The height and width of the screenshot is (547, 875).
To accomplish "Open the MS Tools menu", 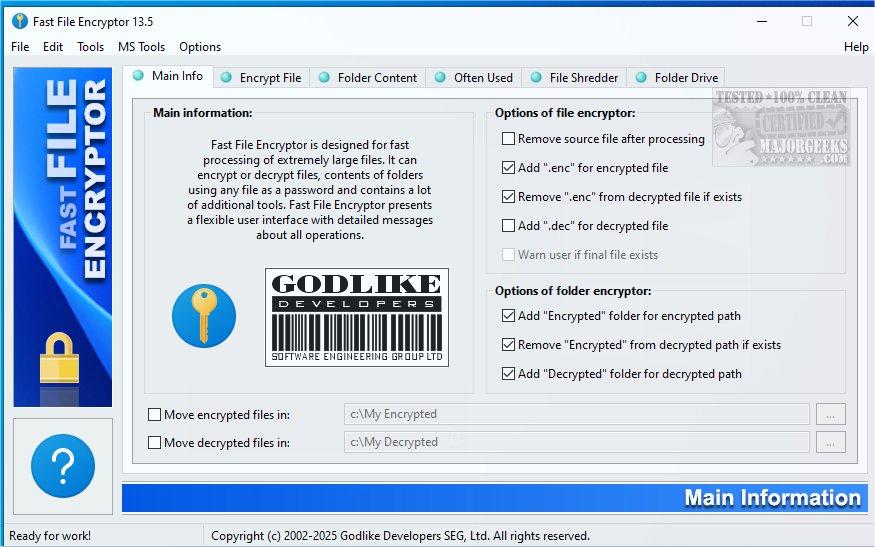I will [141, 47].
